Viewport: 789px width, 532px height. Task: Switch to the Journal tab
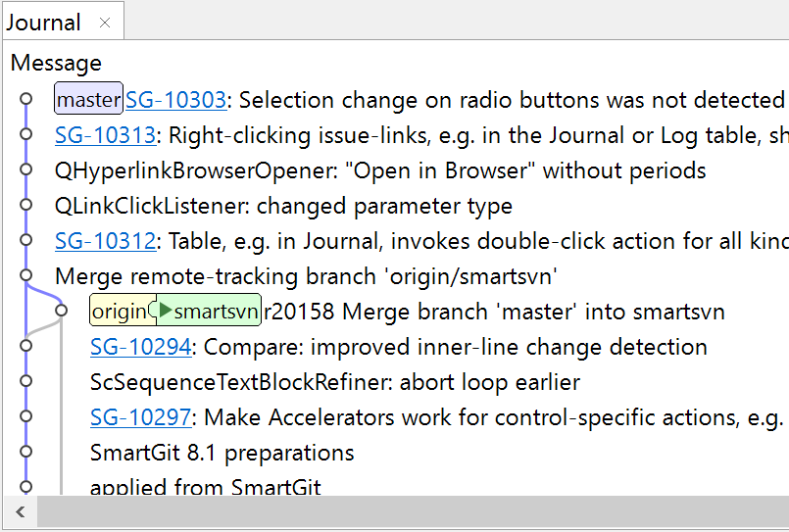44,23
